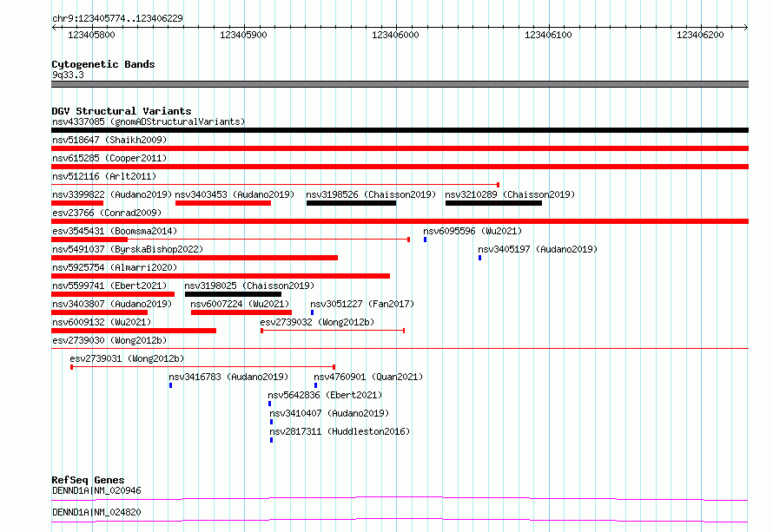The height and width of the screenshot is (532, 773).
Task: Click the nsv3416783 (Audano2019) blue marker
Action: click(170, 385)
